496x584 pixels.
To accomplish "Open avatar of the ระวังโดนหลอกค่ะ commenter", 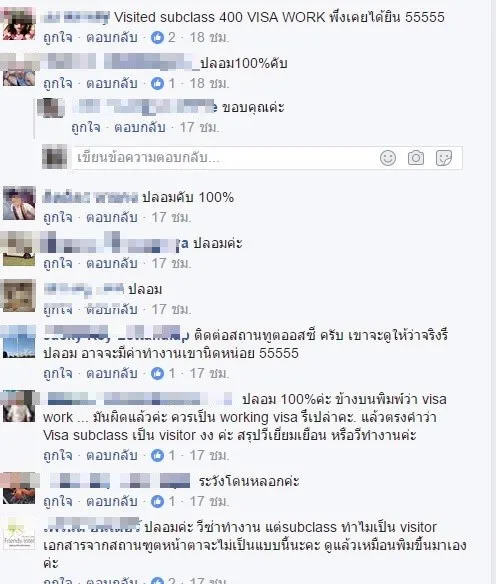I will [x=19, y=488].
